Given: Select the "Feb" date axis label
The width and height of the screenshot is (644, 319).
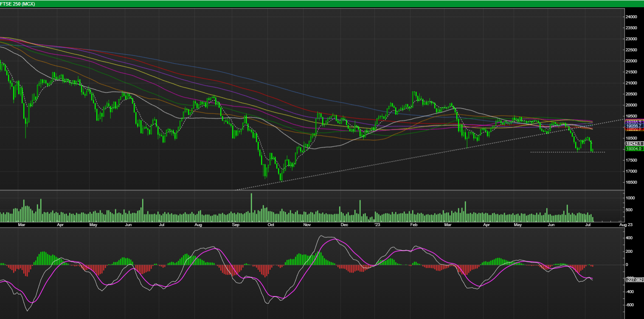Looking at the screenshot, I should tap(414, 225).
